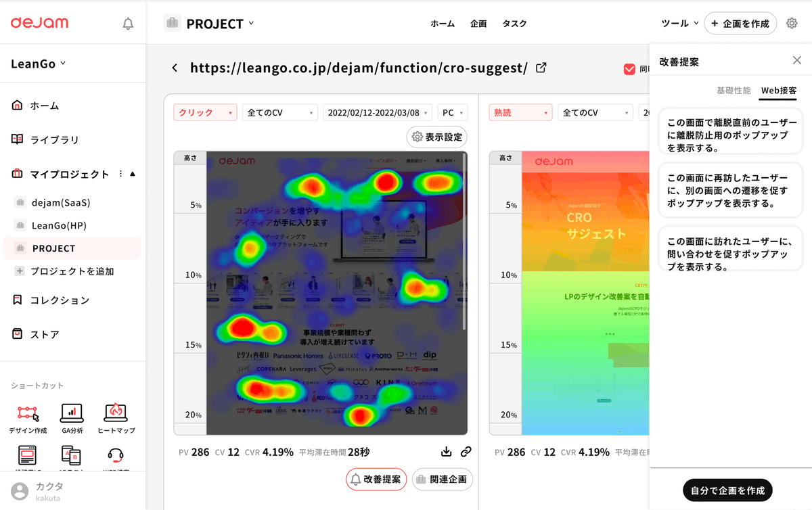Select the 別の画面への遷移を促す suggestion card
Screen dimensions: 812x510
730,190
